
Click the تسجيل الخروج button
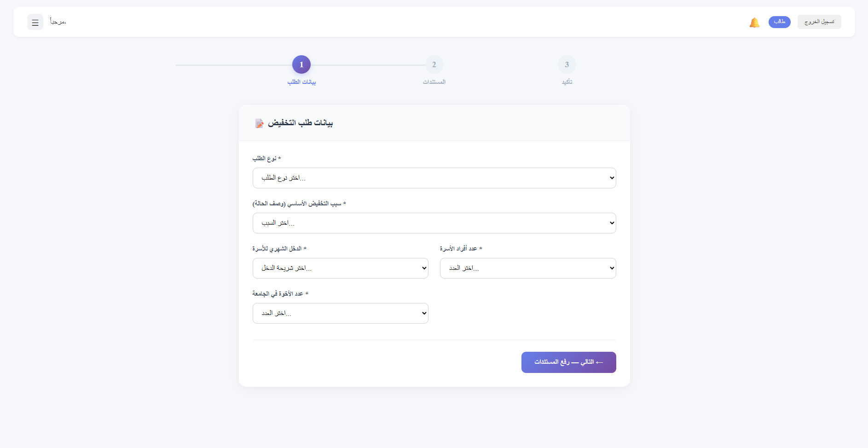819,22
